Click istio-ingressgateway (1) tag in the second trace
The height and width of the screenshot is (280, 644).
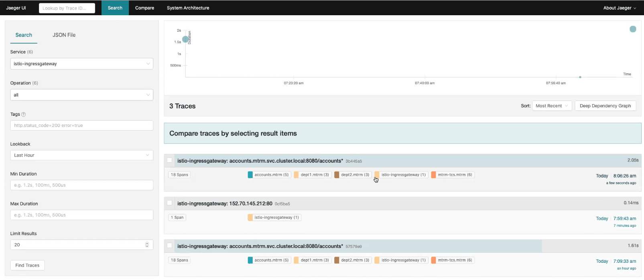click(x=273, y=218)
